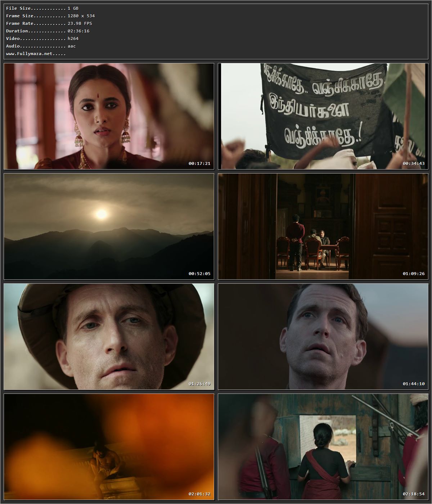Click the 'File Size' label
Screen dimensions: 432x504
(18, 8)
